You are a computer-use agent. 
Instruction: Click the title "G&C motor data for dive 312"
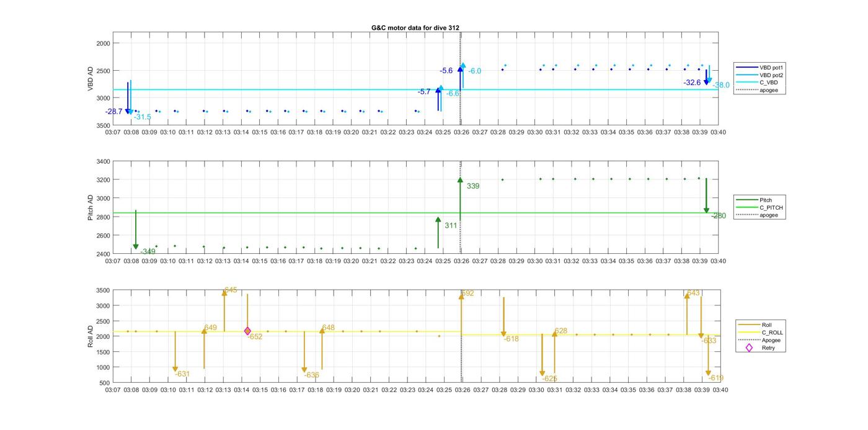[415, 27]
